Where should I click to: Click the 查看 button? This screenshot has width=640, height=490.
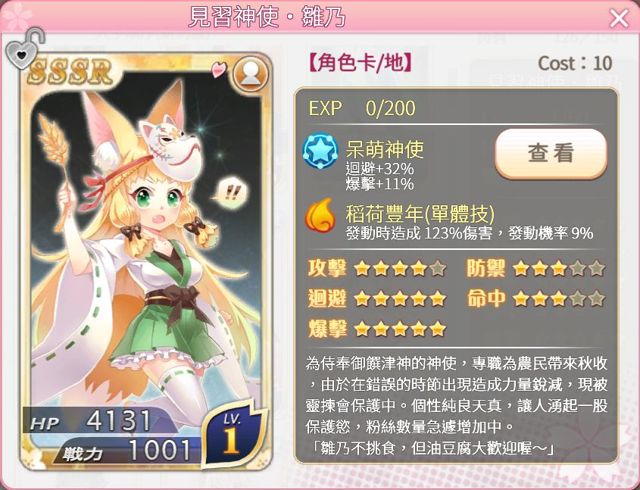point(551,153)
